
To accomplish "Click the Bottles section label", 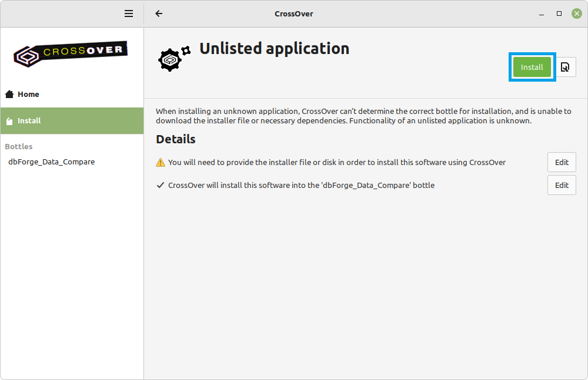I will click(x=19, y=146).
